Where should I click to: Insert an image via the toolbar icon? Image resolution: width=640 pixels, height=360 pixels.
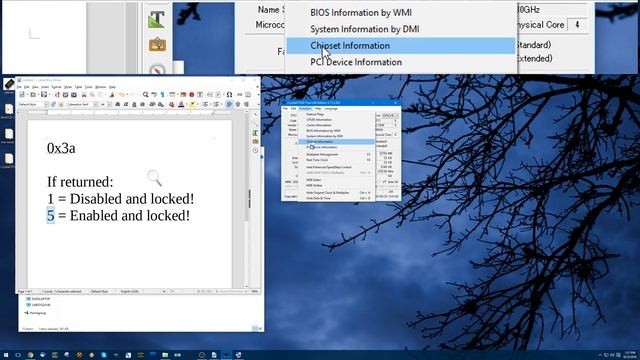pyautogui.click(x=183, y=94)
